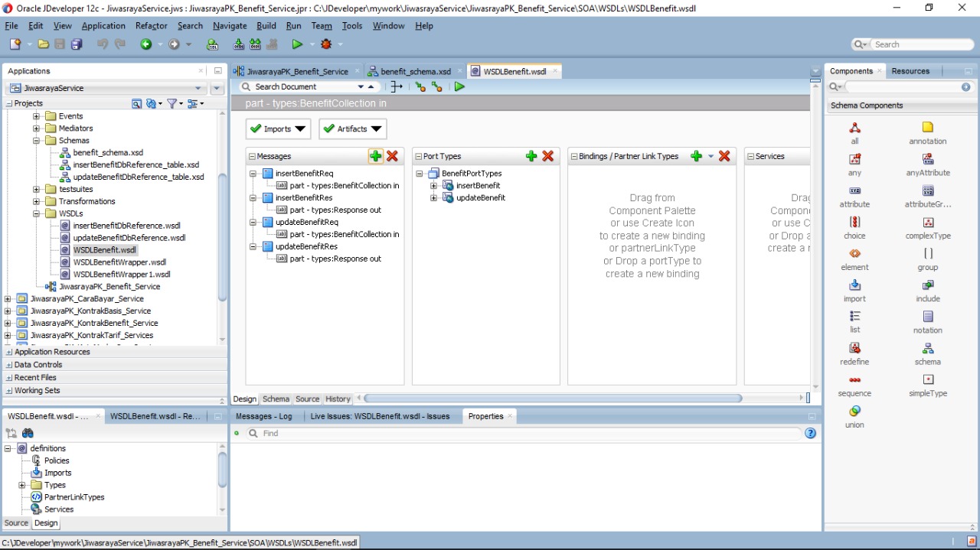Switch to the Resources tab

(x=910, y=71)
